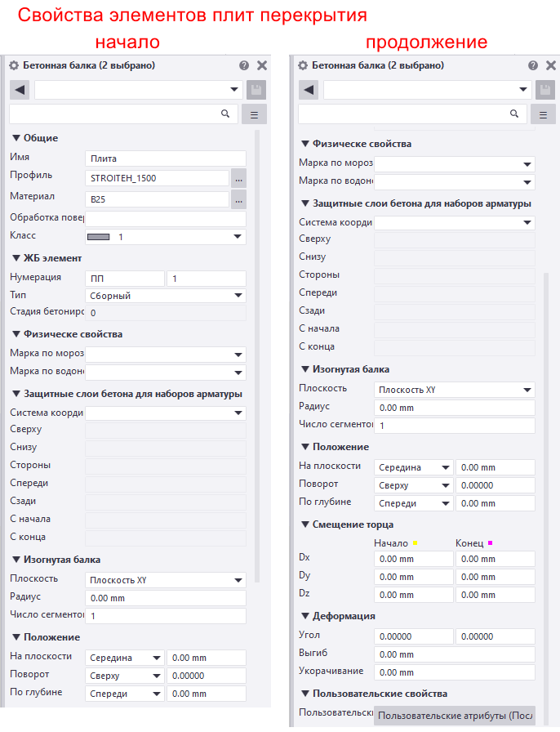The image size is (560, 732).
Task: Open Плоскость XY dropdown in right panel
Action: 454,390
